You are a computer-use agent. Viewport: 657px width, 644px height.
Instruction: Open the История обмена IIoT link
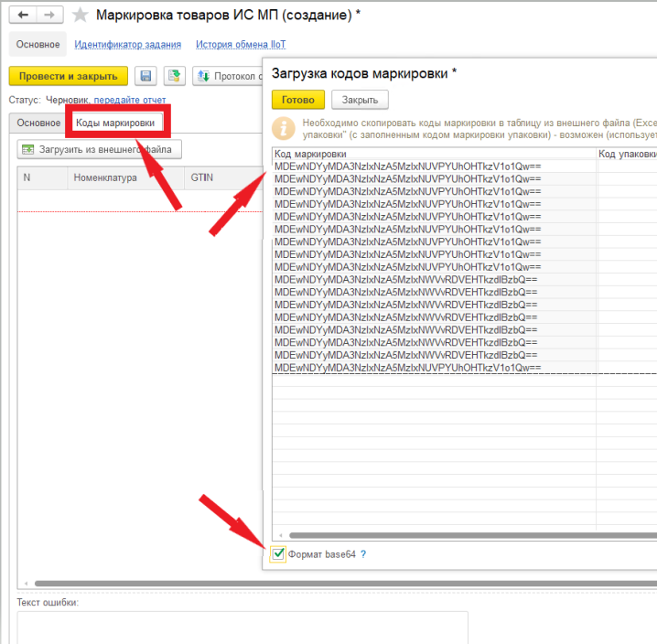[x=240, y=44]
